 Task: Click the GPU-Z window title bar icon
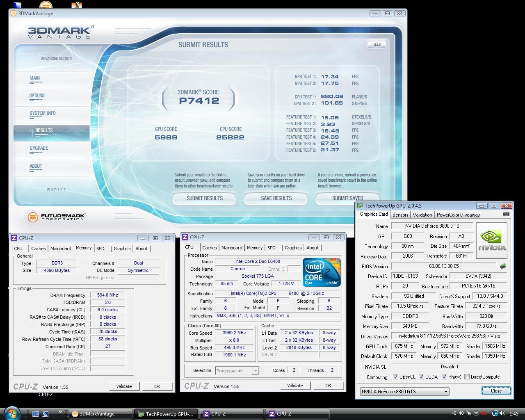point(360,205)
